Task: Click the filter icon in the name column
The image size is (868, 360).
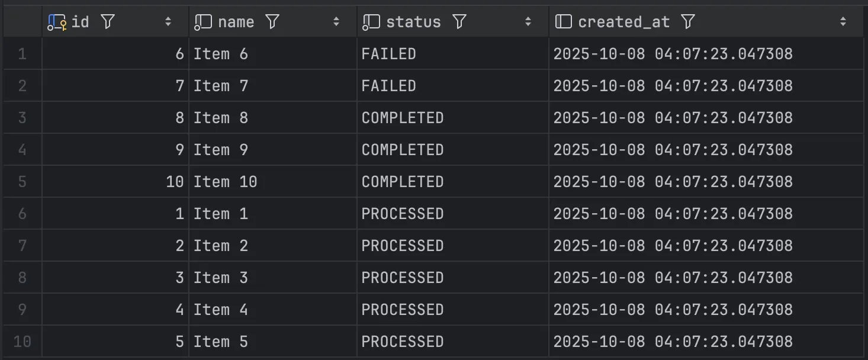Action: [272, 22]
